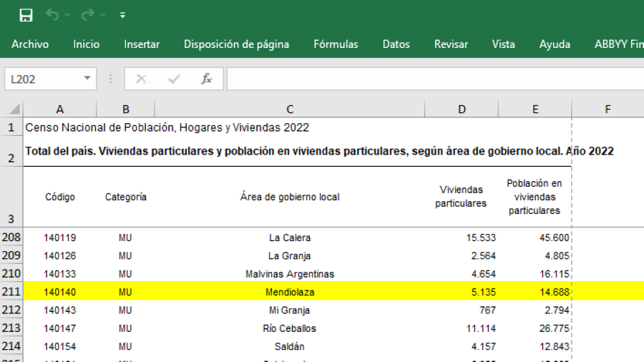The width and height of the screenshot is (644, 362).
Task: Click in the formula bar input field
Action: point(429,79)
